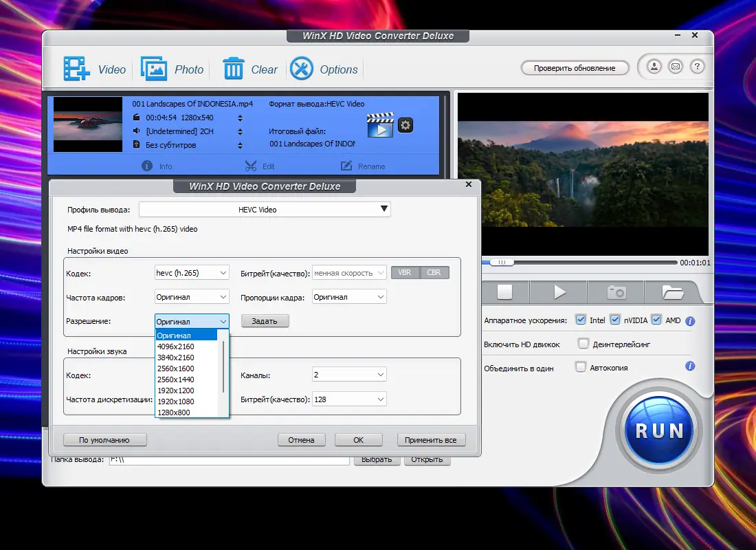This screenshot has height=550, width=756.
Task: Click the gear settings icon on video item
Action: 405,125
